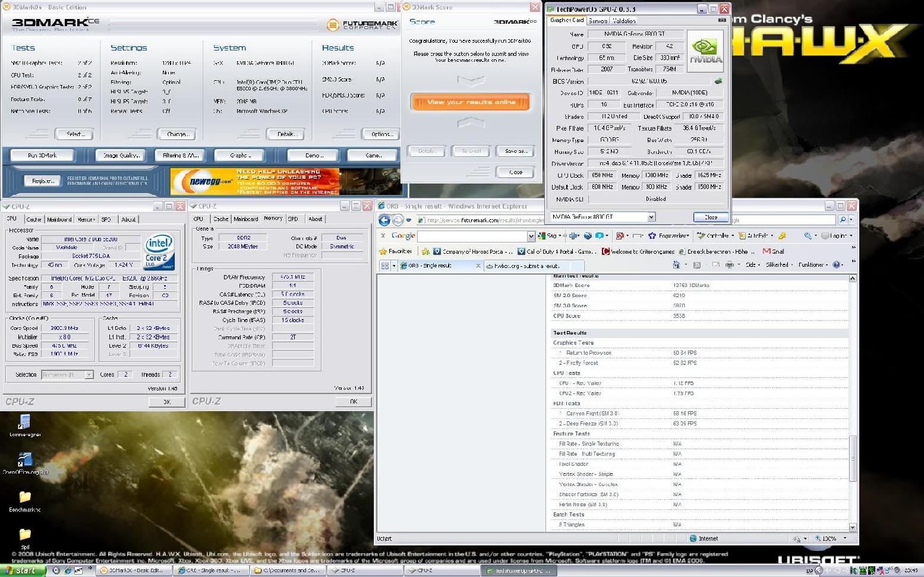The width and height of the screenshot is (924, 577).
Task: Click the IE page vertical scrollbar
Action: pos(853,403)
